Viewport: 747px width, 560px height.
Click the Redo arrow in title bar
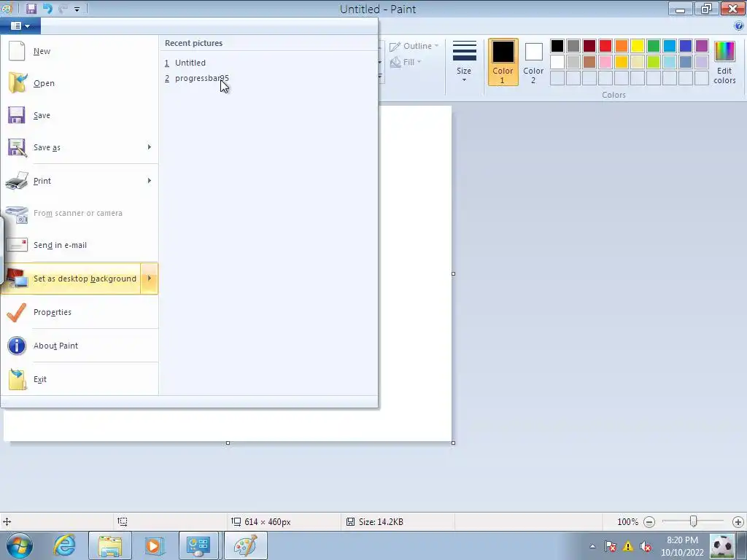pyautogui.click(x=63, y=9)
